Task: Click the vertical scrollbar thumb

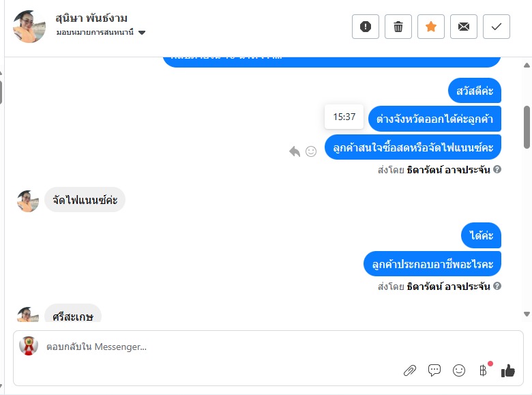Action: tap(527, 128)
